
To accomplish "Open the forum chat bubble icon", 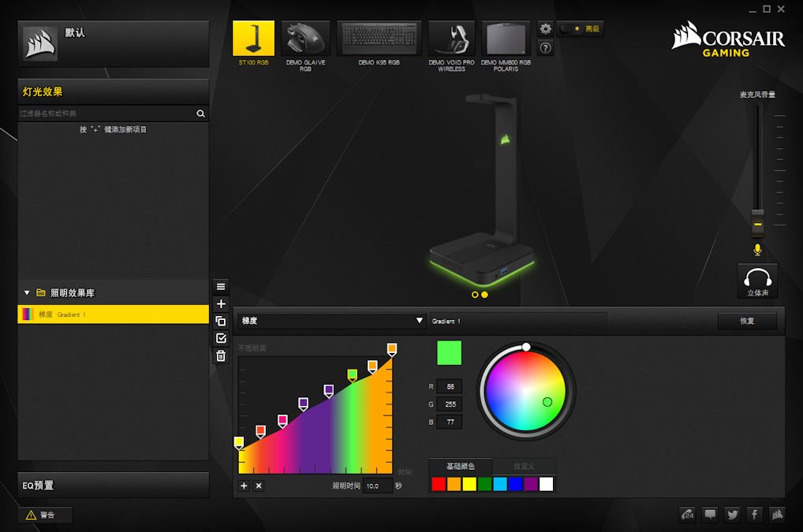I will (x=710, y=514).
